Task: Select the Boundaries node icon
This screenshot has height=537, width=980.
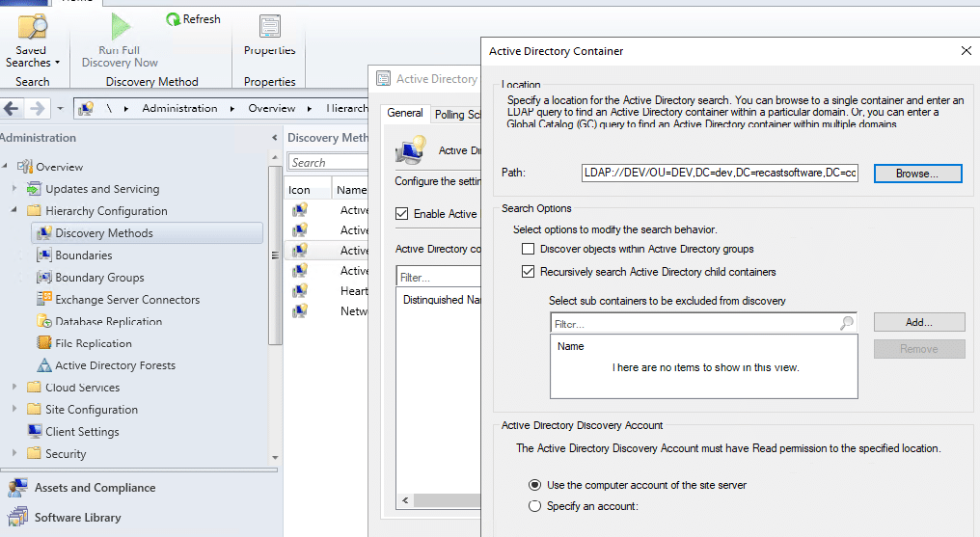Action: (43, 255)
